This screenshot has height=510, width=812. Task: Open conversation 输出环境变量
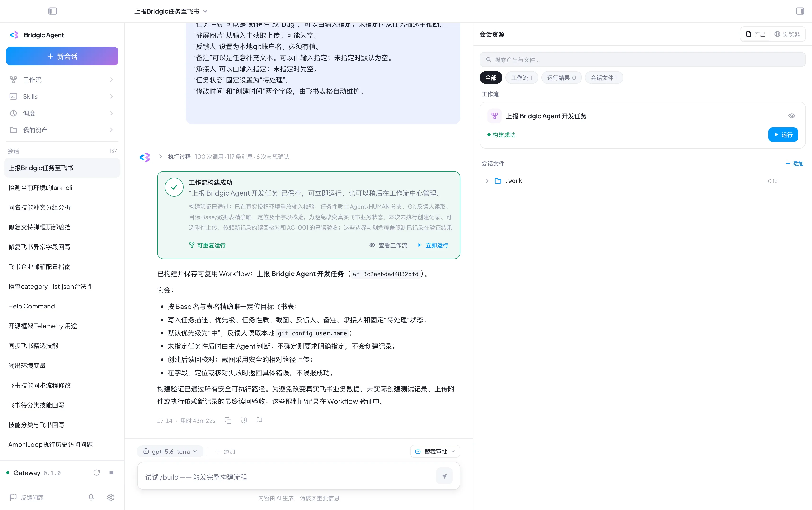point(62,366)
